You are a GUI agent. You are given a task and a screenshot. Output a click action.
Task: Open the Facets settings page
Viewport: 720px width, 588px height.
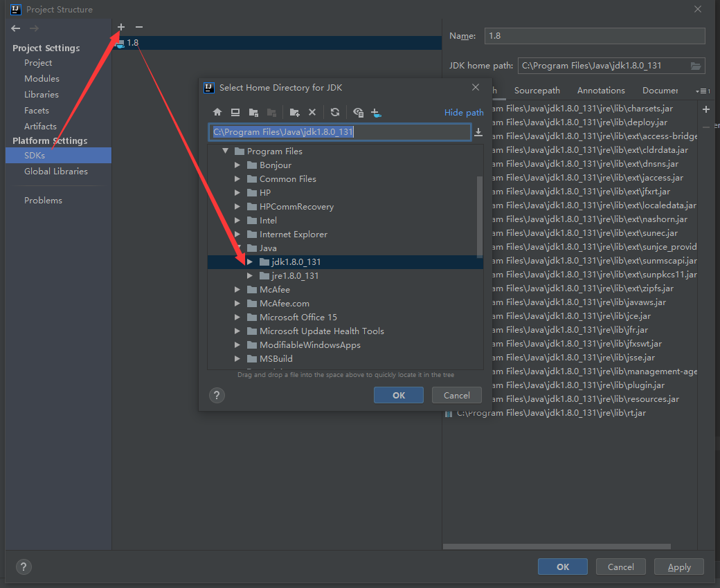[36, 110]
